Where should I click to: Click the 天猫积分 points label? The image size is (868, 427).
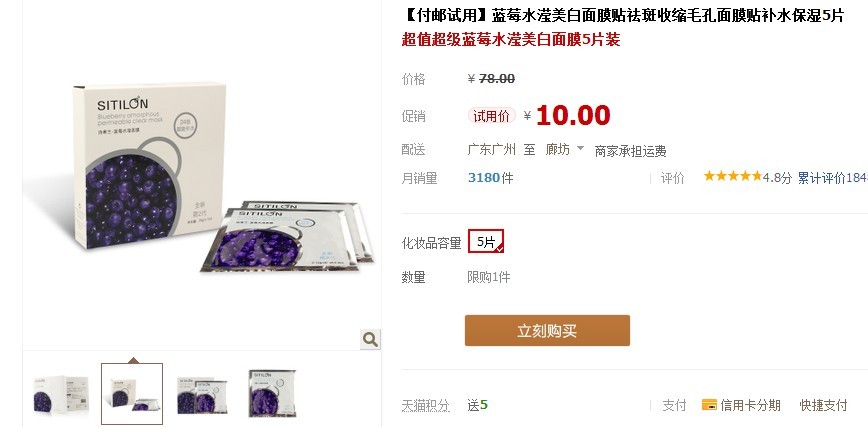pyautogui.click(x=426, y=405)
